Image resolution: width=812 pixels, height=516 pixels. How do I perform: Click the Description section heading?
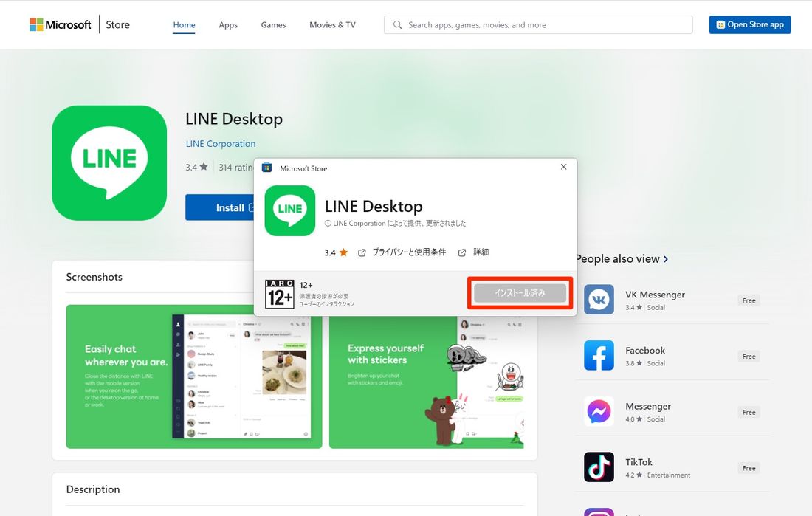pyautogui.click(x=93, y=489)
